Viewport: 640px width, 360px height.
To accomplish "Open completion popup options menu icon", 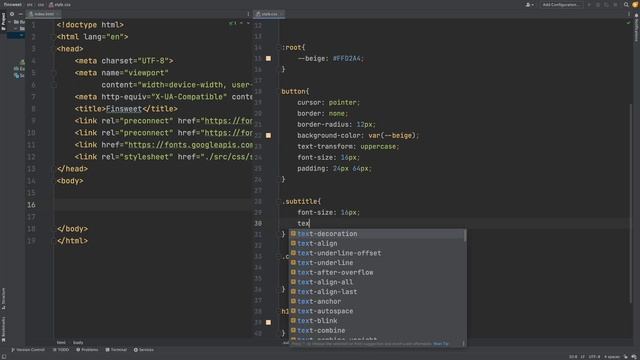I will (x=463, y=344).
